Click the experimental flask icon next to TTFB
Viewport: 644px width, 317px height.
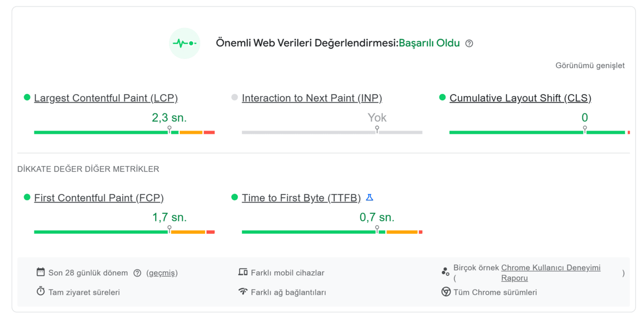[x=369, y=197]
